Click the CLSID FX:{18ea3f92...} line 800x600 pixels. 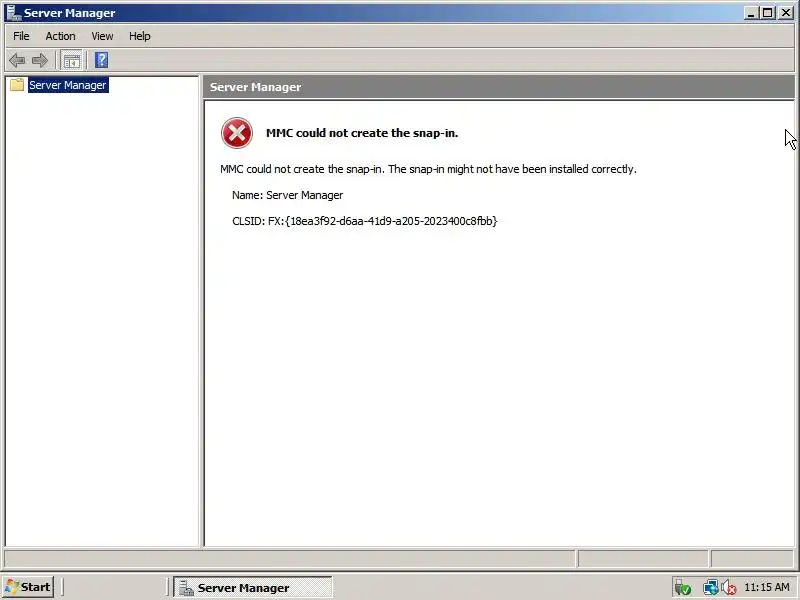coord(364,221)
